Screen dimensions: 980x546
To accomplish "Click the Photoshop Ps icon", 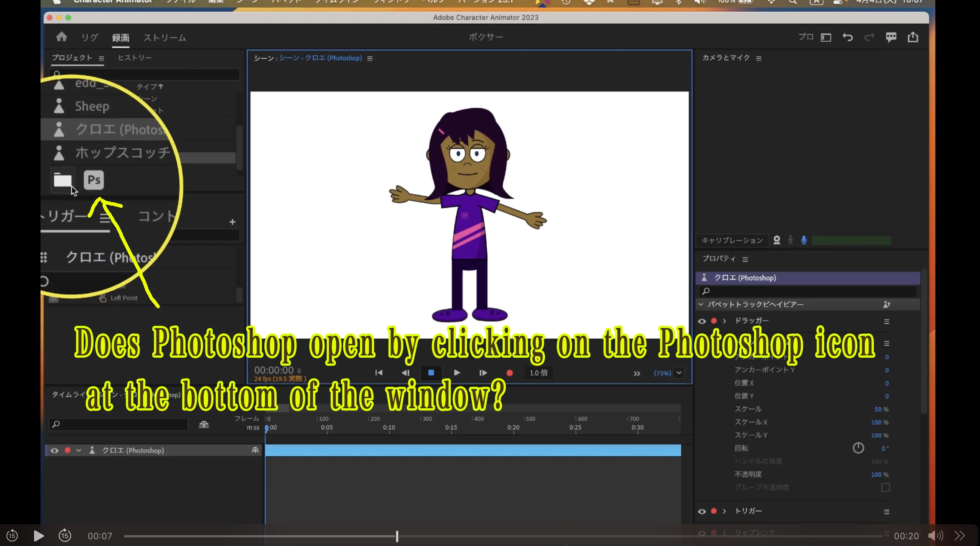I will (x=94, y=180).
